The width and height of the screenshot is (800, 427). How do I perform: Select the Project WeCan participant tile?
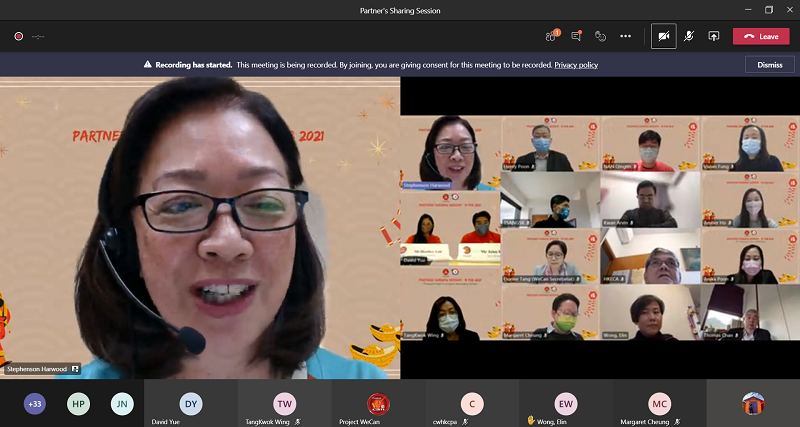pos(378,404)
